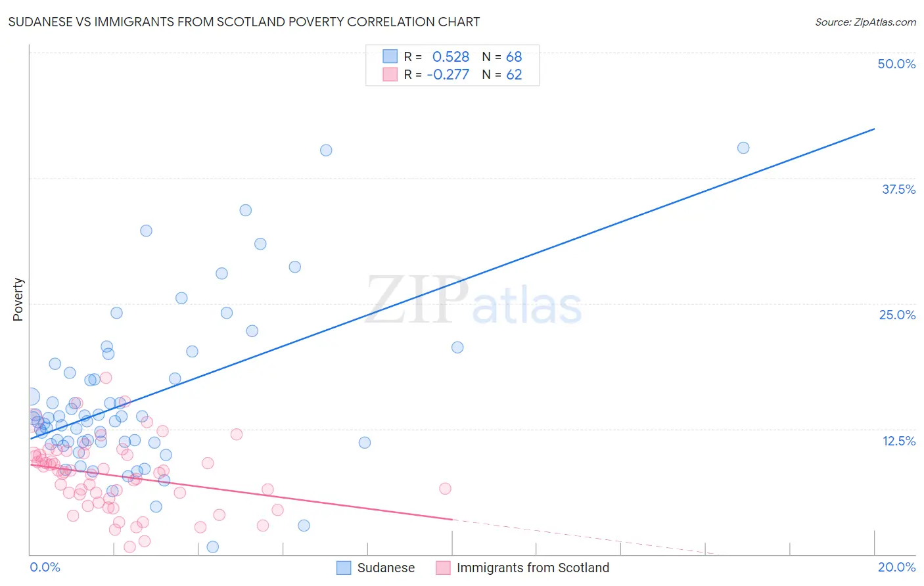Click the 0.0% x-axis label
Screen dimensions: 924x586
pos(45,567)
